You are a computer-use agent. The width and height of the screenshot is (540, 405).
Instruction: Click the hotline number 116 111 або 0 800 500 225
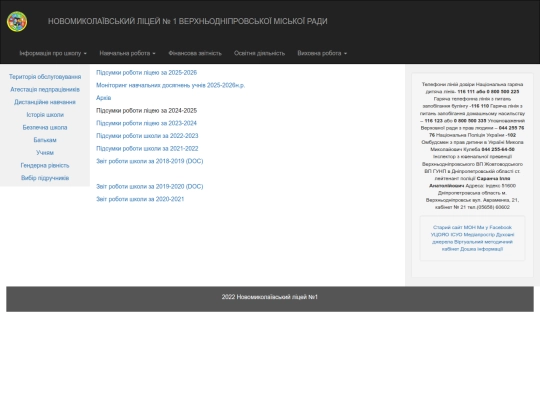click(x=488, y=92)
